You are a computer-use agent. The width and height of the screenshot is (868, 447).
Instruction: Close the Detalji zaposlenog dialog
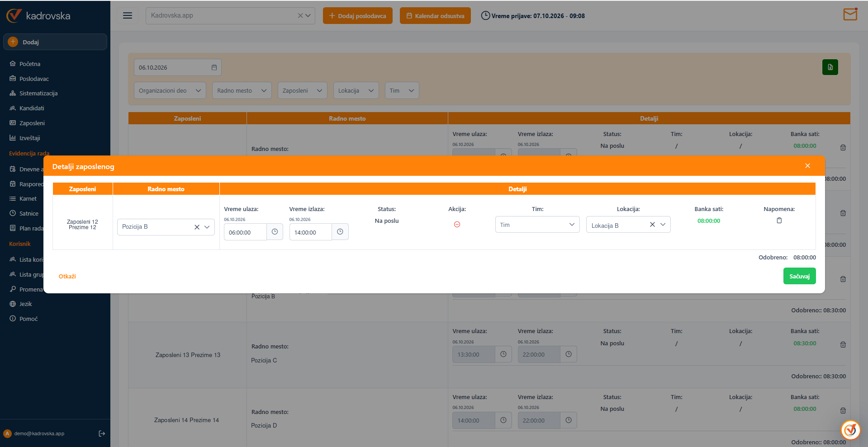click(807, 166)
